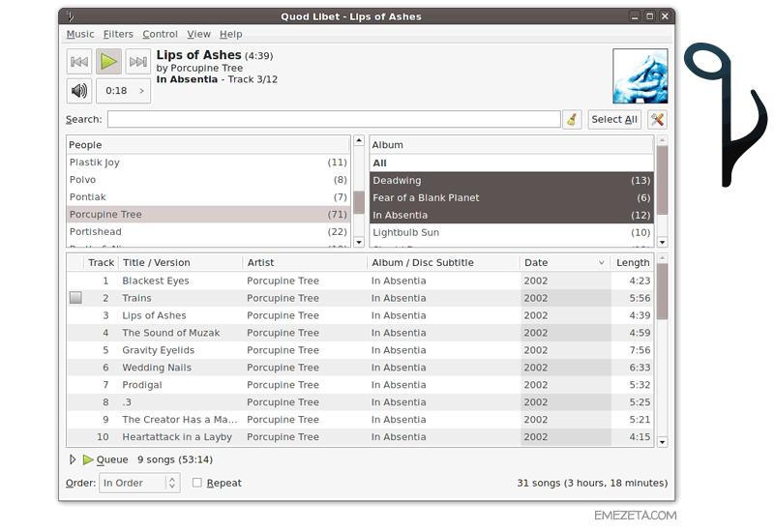This screenshot has height=532, width=774.
Task: Select The Creator Has a Ma... row
Action: tap(360, 419)
